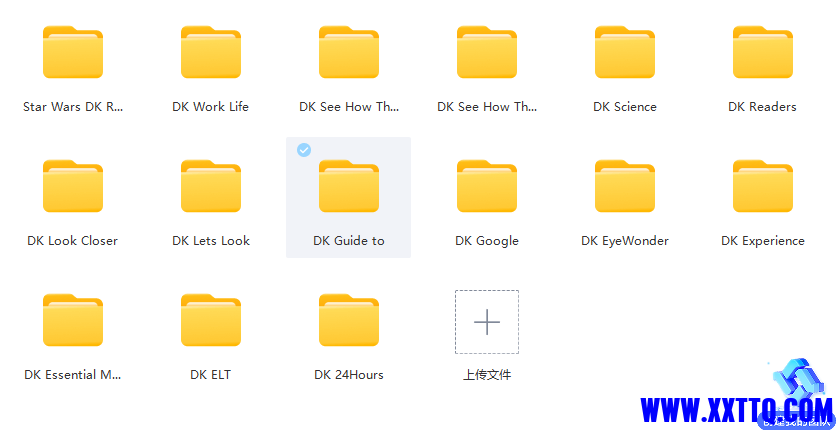Click the "DK Look Closer" folder name
The image size is (838, 430).
[x=73, y=241]
